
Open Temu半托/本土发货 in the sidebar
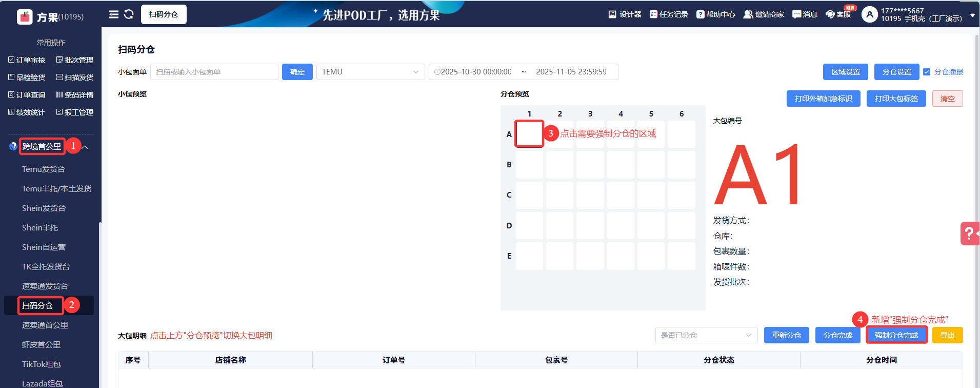click(57, 189)
